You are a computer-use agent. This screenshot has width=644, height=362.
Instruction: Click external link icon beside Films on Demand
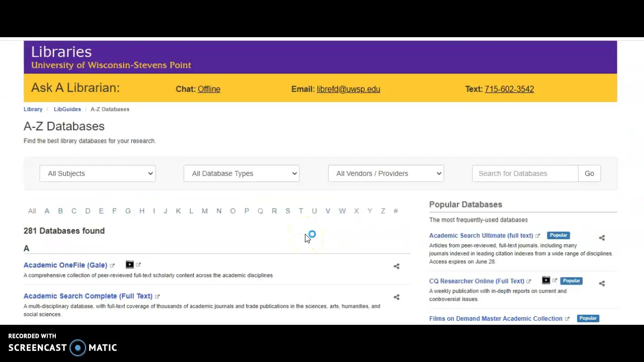pyautogui.click(x=567, y=319)
